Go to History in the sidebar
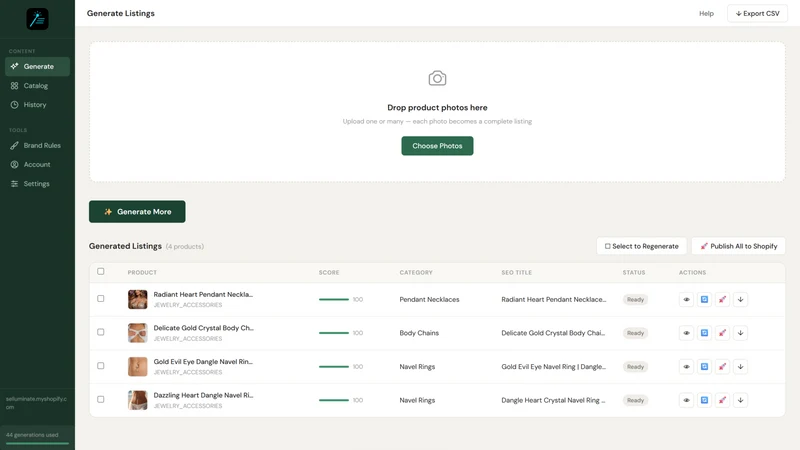 click(37, 105)
